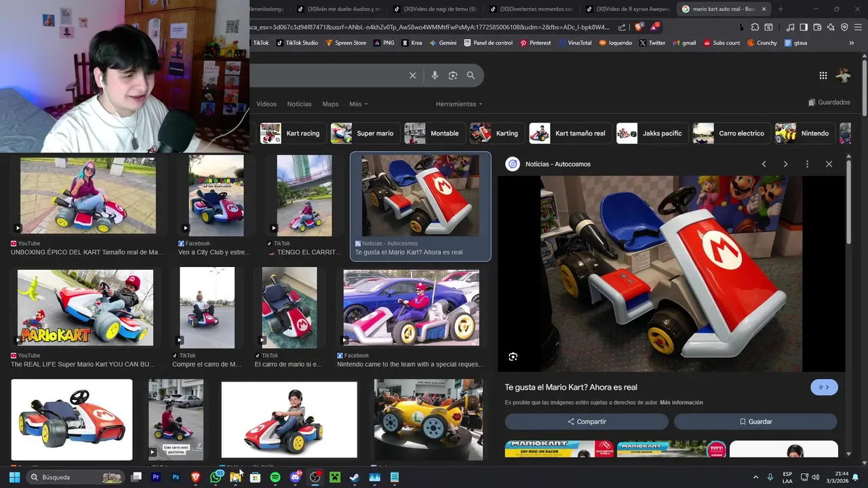Start voice search with the microphone icon
This screenshot has width=868, height=488.
coord(435,76)
